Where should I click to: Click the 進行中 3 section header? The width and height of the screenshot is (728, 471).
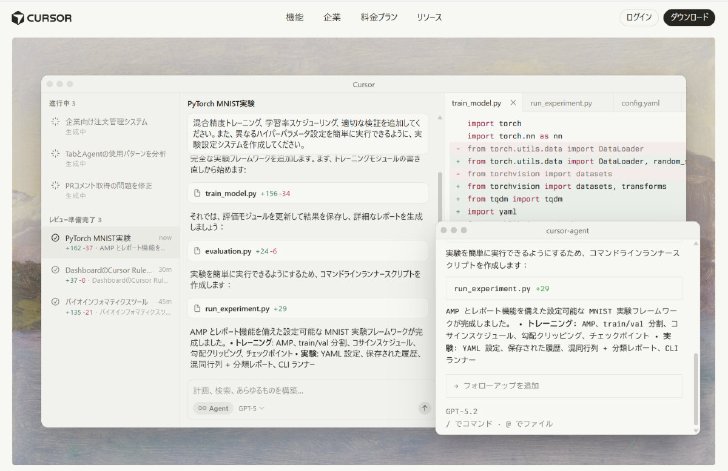(x=62, y=103)
